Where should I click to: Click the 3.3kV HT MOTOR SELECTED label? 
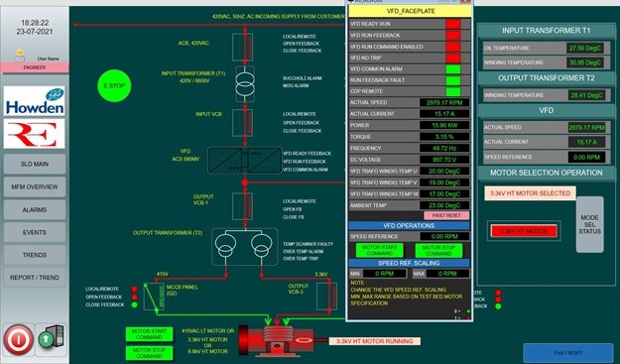tap(530, 193)
